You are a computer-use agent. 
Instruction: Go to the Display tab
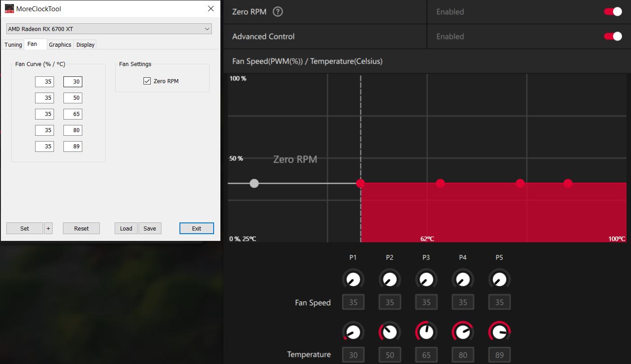[x=85, y=44]
